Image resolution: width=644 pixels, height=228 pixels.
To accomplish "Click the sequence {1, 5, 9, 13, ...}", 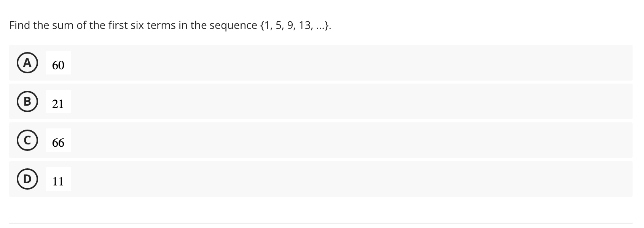I will (295, 25).
